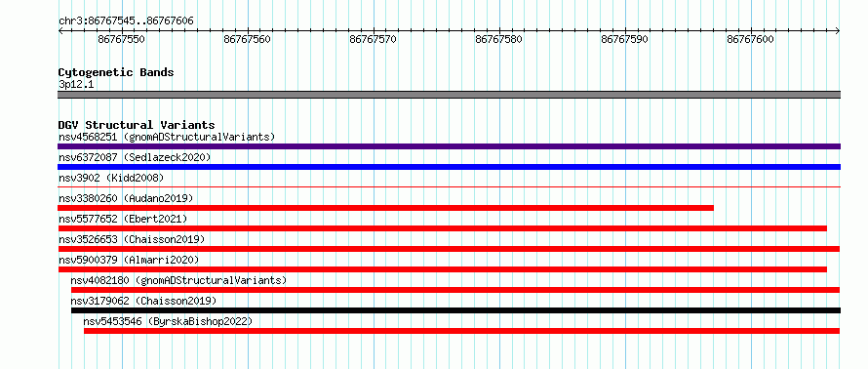Click ruler position 86767570
This screenshot has width=868, height=369.
(x=374, y=39)
